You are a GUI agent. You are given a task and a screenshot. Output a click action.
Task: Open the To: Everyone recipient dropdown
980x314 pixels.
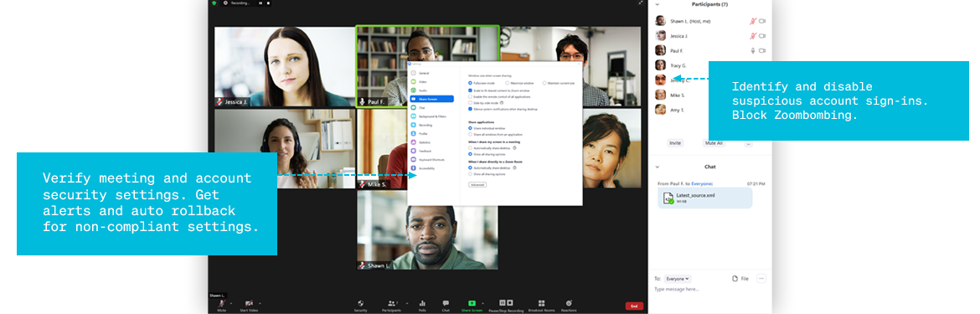678,279
